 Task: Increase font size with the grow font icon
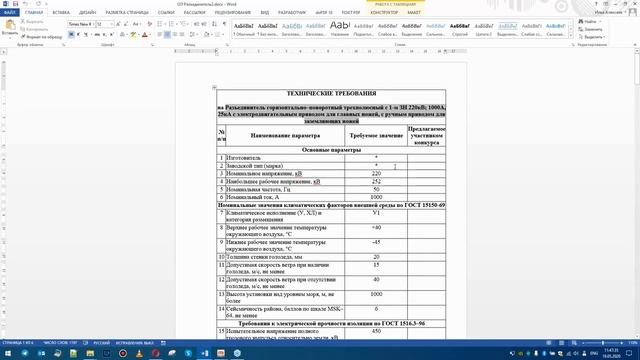[x=118, y=24]
